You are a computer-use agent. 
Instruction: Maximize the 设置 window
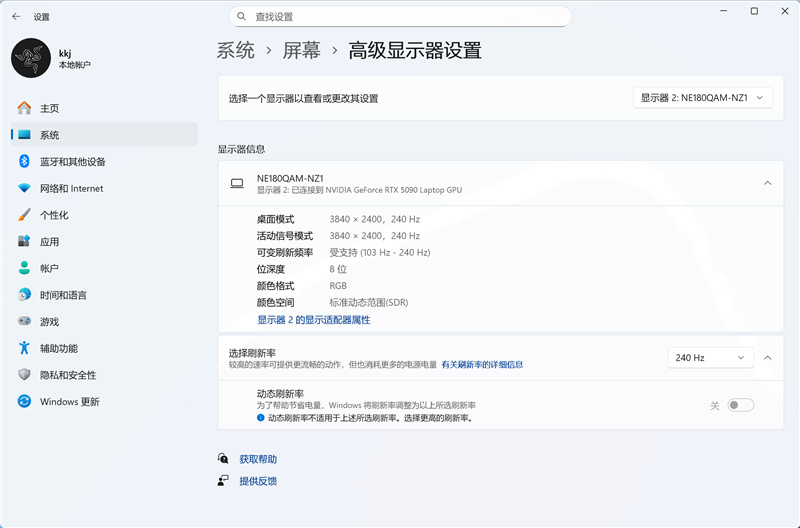[x=754, y=11]
